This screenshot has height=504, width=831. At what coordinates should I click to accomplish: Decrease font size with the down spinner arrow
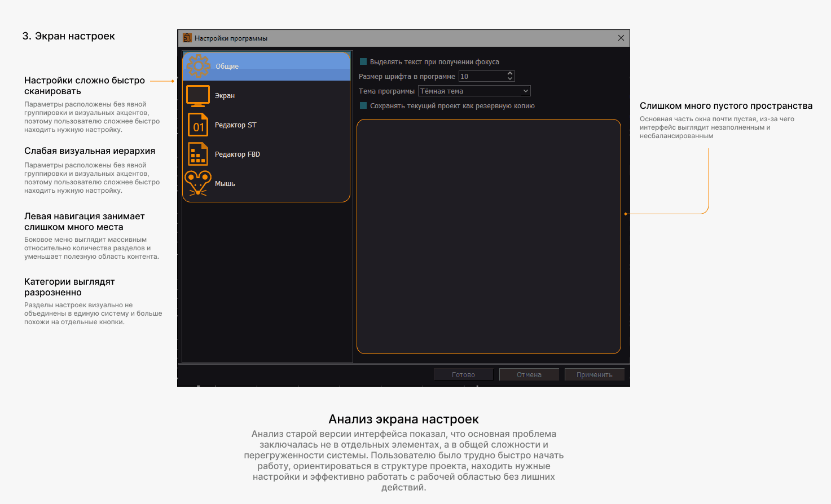tap(510, 79)
